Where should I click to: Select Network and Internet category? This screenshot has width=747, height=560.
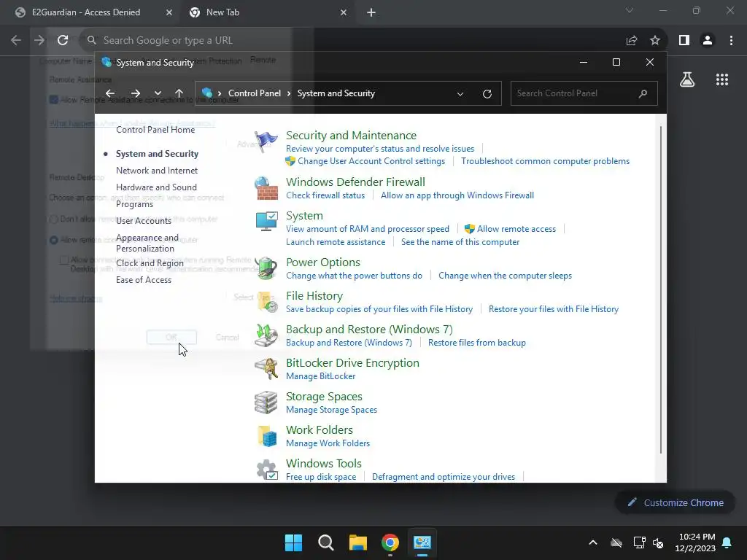click(x=157, y=171)
